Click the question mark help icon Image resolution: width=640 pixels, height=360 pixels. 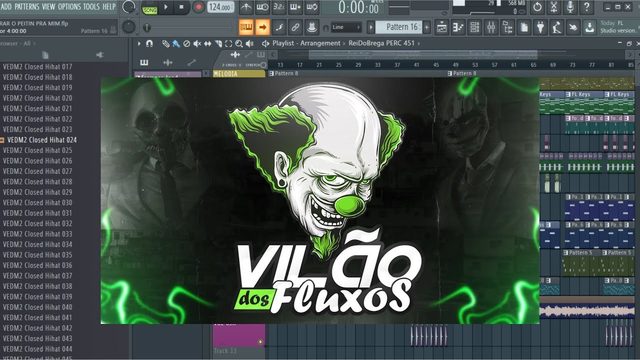[587, 7]
